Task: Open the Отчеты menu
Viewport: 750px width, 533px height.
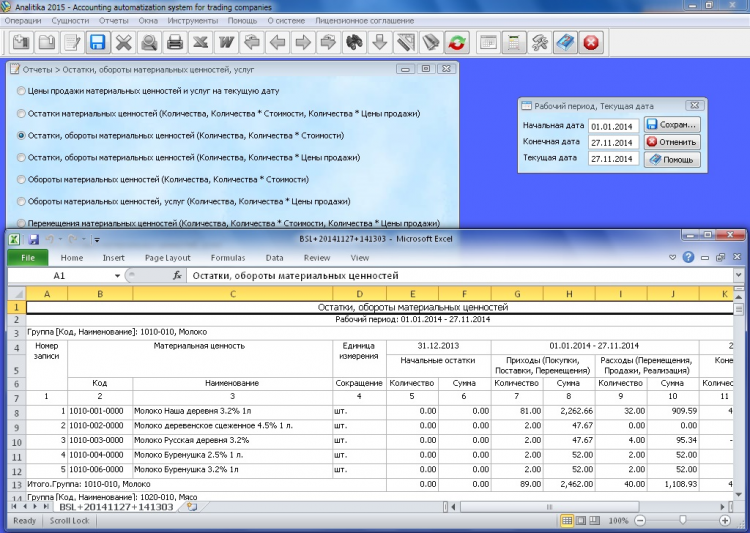Action: pos(114,20)
